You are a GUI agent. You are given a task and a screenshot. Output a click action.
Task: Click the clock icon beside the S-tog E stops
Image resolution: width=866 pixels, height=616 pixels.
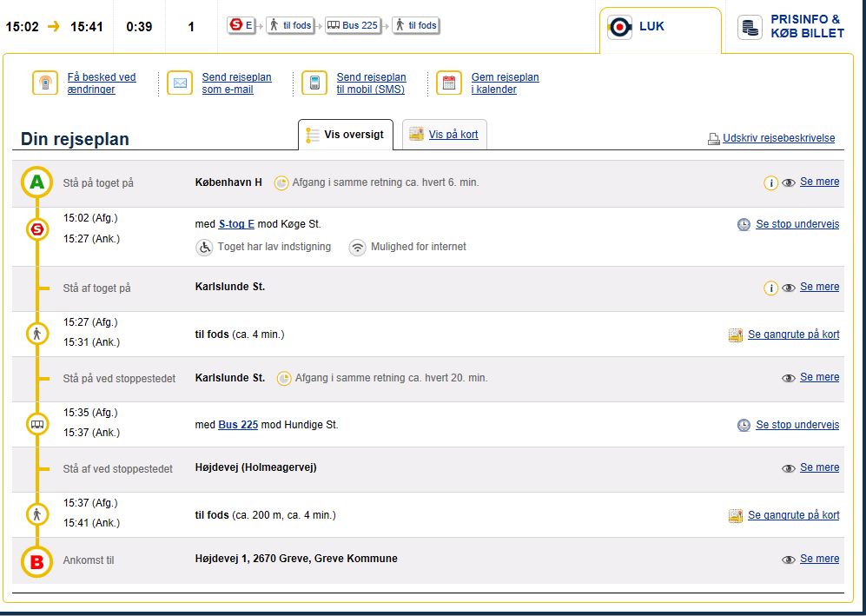pos(744,224)
